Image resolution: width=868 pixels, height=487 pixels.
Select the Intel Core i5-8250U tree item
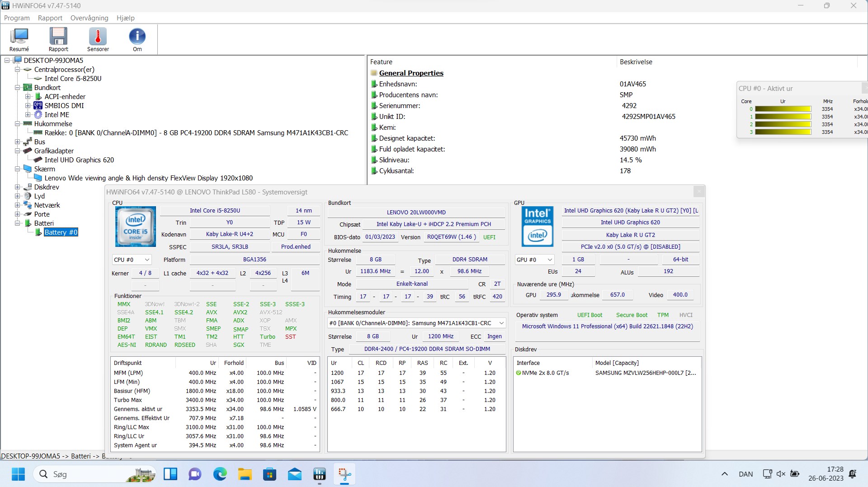(73, 78)
